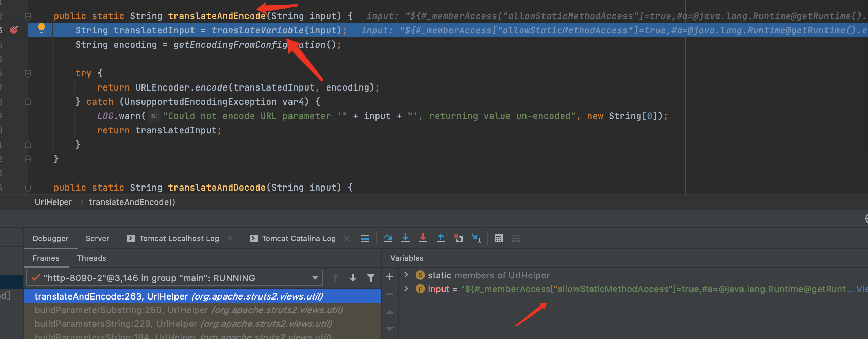Image resolution: width=868 pixels, height=339 pixels.
Task: Select the translateAndEncode:263 stack frame
Action: click(x=202, y=296)
